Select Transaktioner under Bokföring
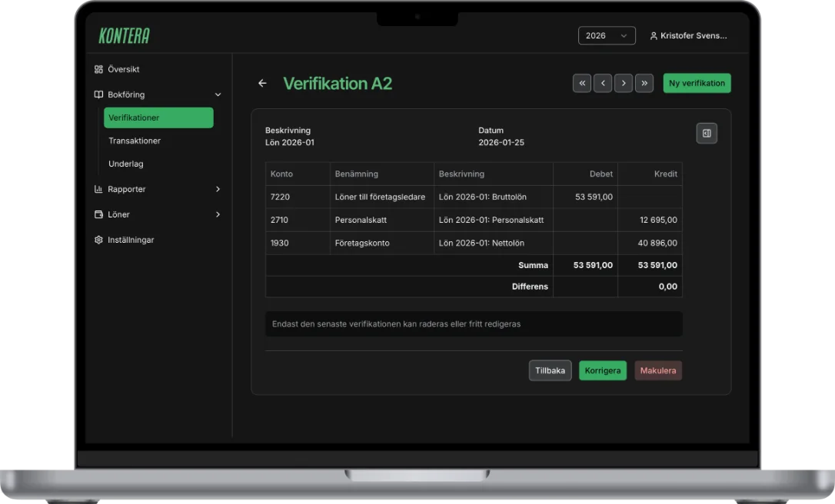This screenshot has width=835, height=504. pyautogui.click(x=135, y=141)
